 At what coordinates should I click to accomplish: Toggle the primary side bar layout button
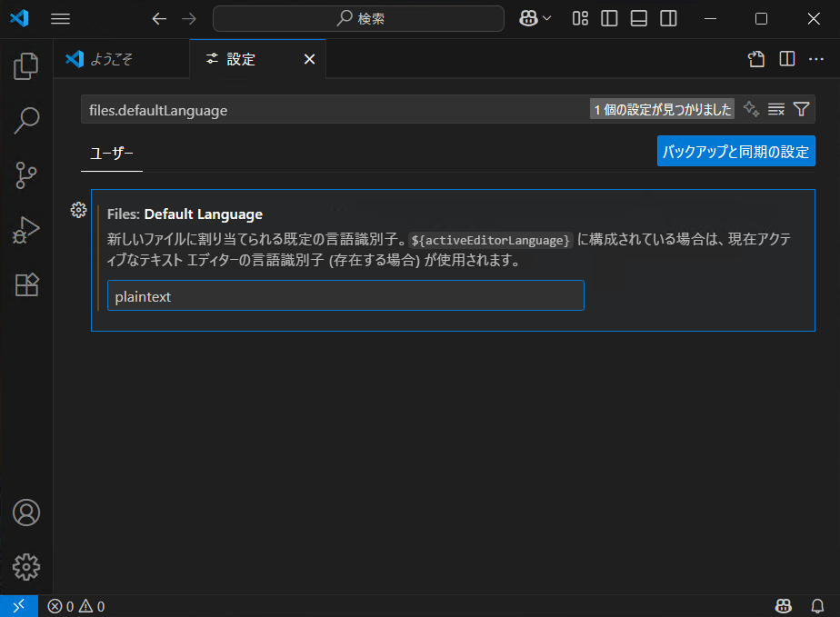[x=609, y=18]
